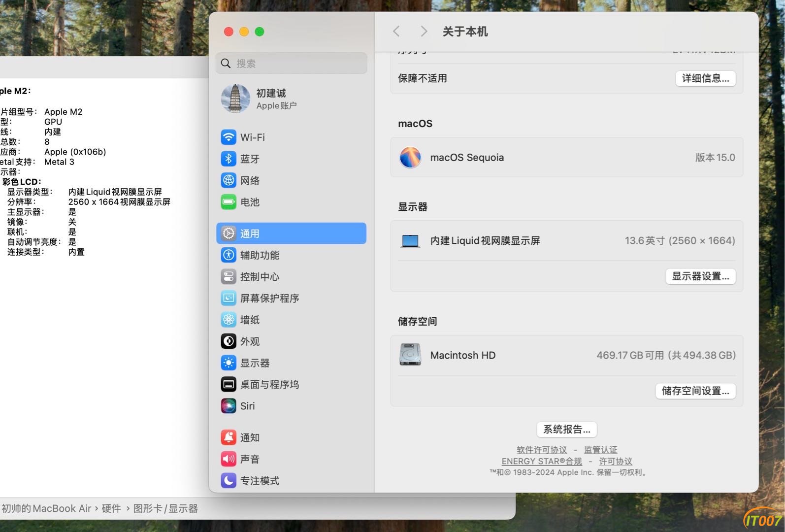The height and width of the screenshot is (532, 785).
Task: Select the 通用 sidebar item label
Action: (x=250, y=233)
